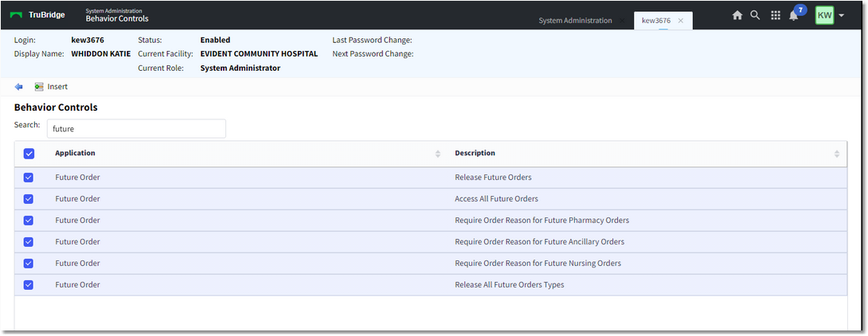Click the TruBridge logo

(x=37, y=15)
